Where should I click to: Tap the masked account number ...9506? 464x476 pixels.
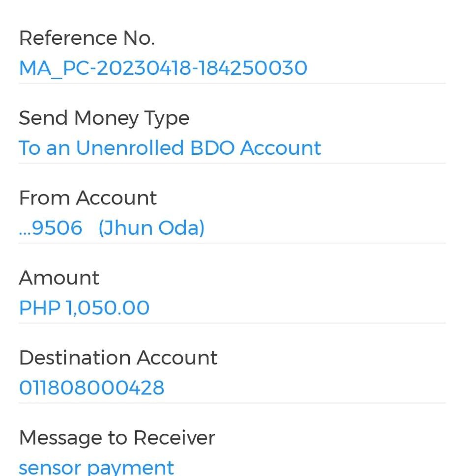coord(50,228)
